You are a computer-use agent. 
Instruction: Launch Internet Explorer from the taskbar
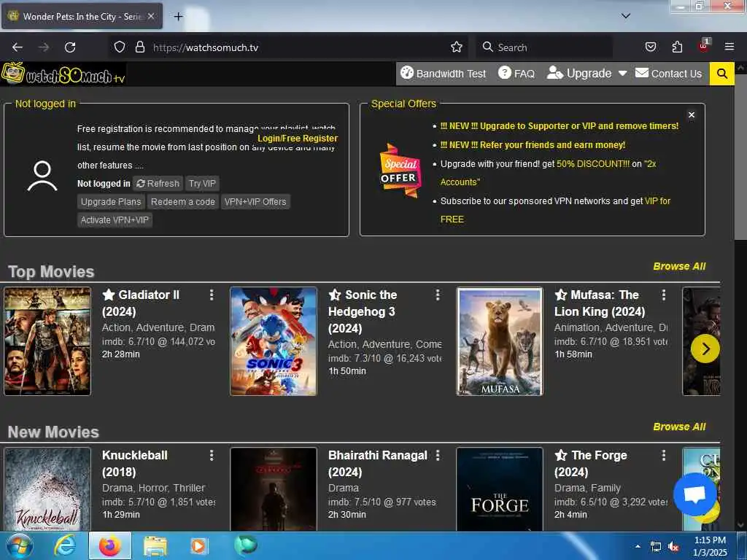coord(65,546)
